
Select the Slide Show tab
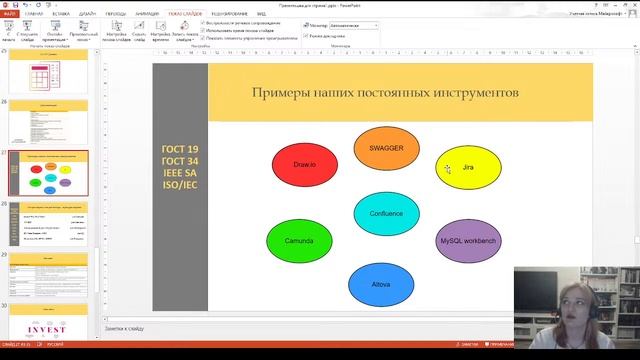click(185, 13)
